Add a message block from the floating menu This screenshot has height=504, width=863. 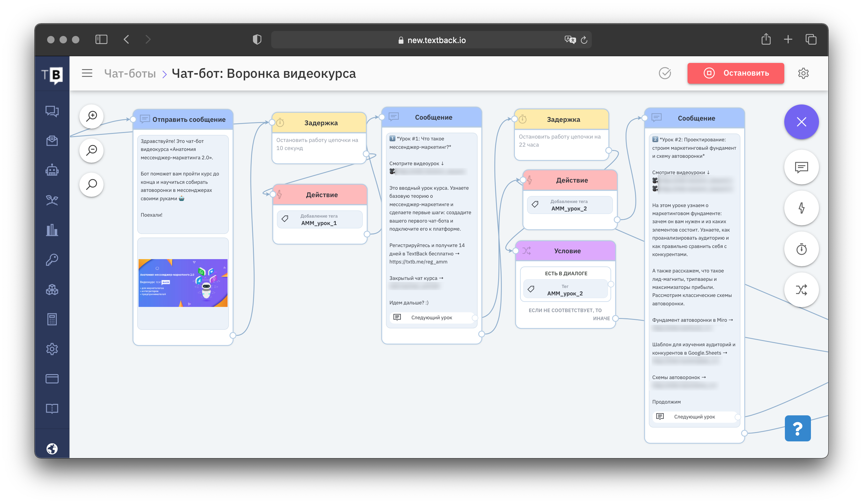coord(801,167)
